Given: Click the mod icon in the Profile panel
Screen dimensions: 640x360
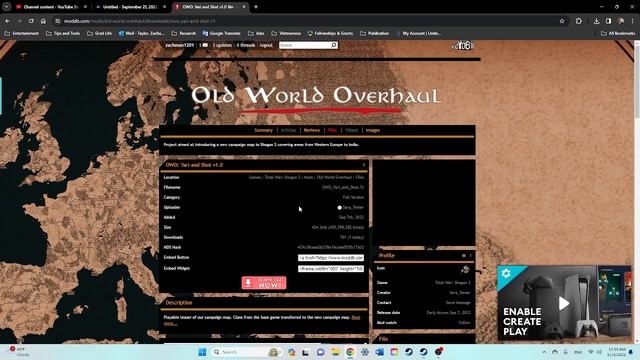Looking at the screenshot, I should coord(465,269).
